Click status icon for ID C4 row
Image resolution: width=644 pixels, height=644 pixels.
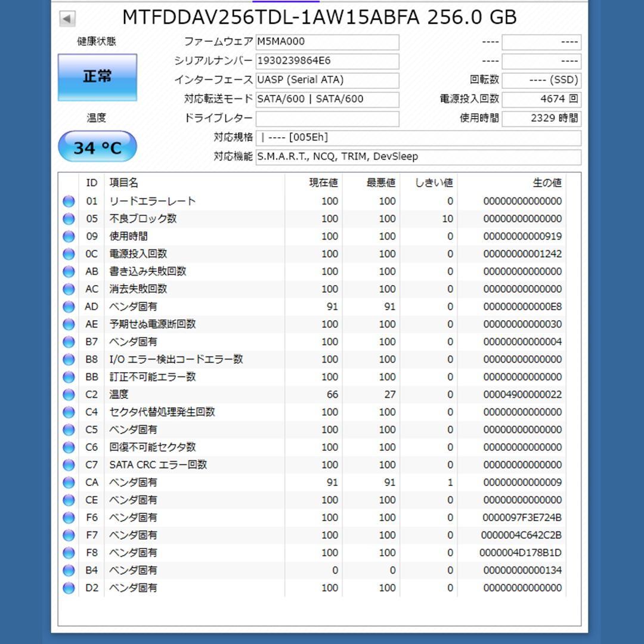(x=69, y=413)
